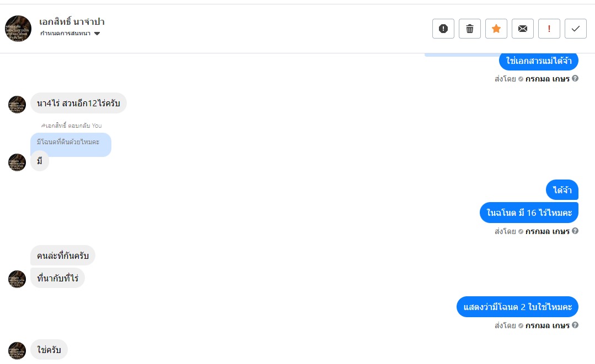Star this conversation as follow-up
The height and width of the screenshot is (364, 595).
pyautogui.click(x=496, y=29)
